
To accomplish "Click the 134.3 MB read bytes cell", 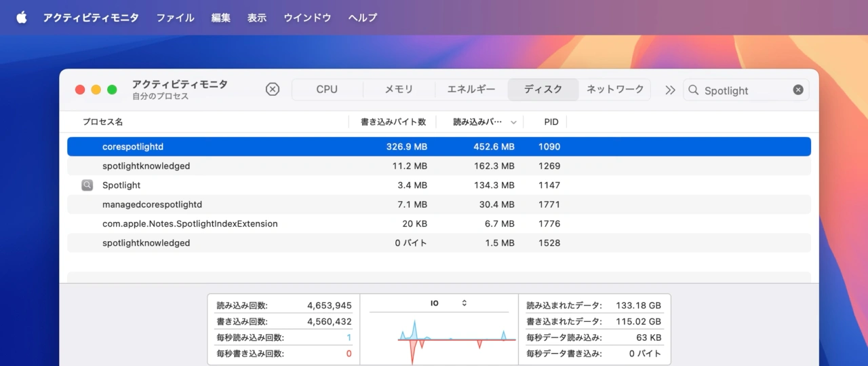I will (494, 185).
